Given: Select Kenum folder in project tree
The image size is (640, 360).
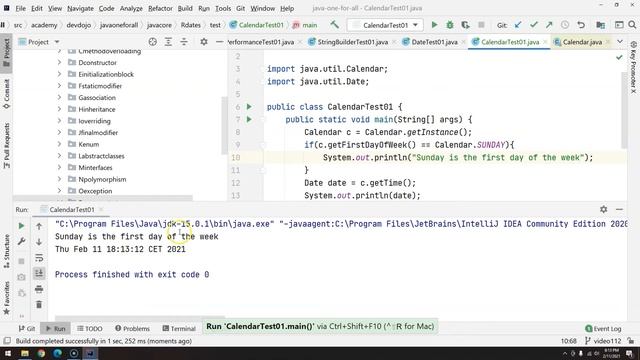Looking at the screenshot, I should click(x=89, y=144).
